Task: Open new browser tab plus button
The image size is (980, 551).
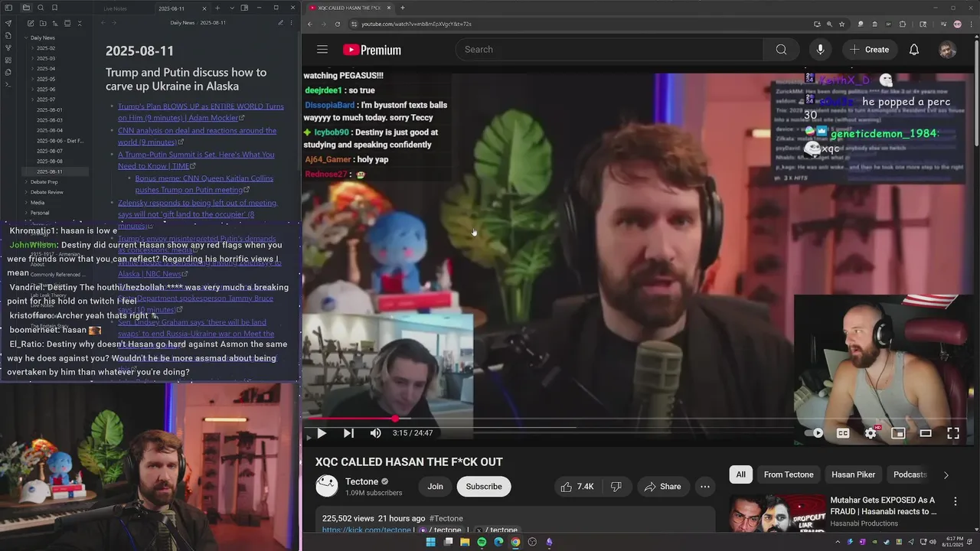Action: (403, 8)
